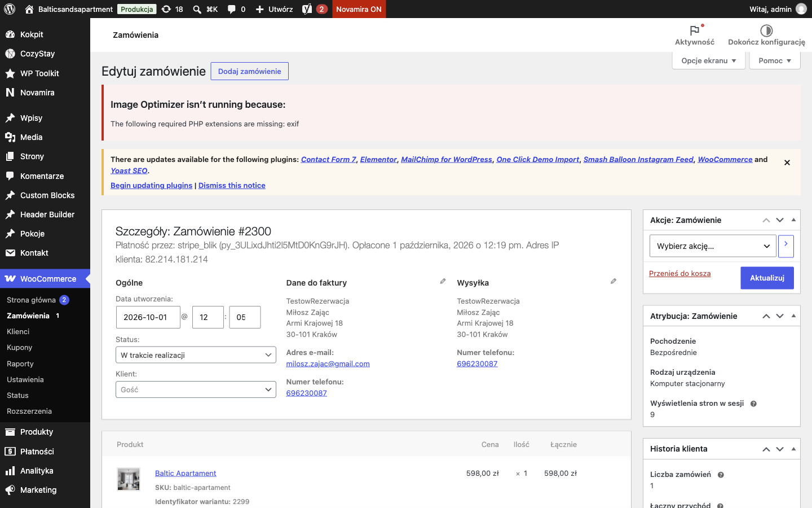The image size is (812, 508).
Task: Toggle the Historia klienta panel
Action: click(793, 449)
